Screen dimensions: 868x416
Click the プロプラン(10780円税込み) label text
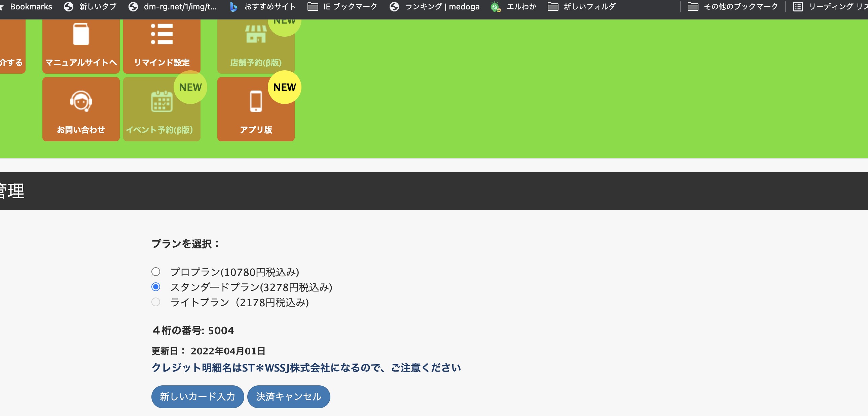pyautogui.click(x=235, y=272)
